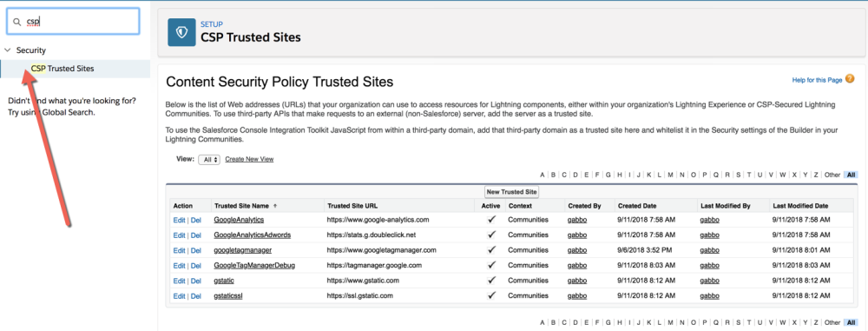The width and height of the screenshot is (868, 331).
Task: Select All in the top alphabet bar
Action: pyautogui.click(x=851, y=175)
